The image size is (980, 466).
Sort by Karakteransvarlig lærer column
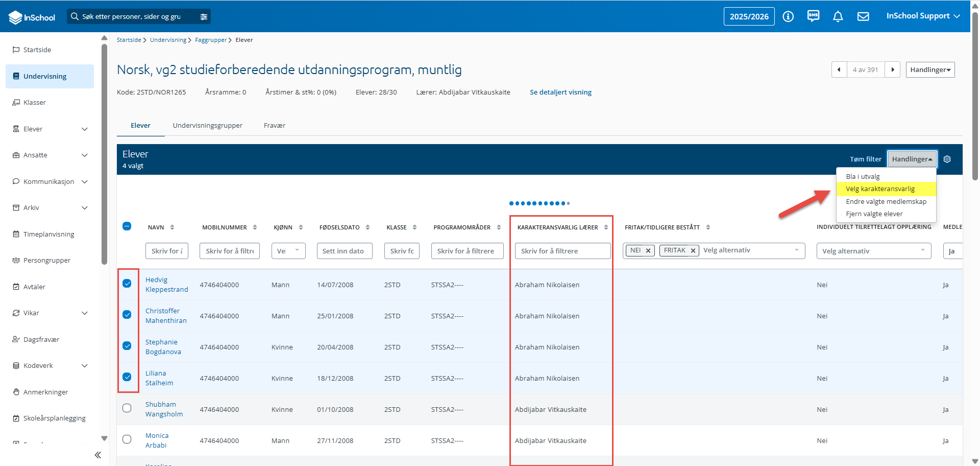click(606, 227)
